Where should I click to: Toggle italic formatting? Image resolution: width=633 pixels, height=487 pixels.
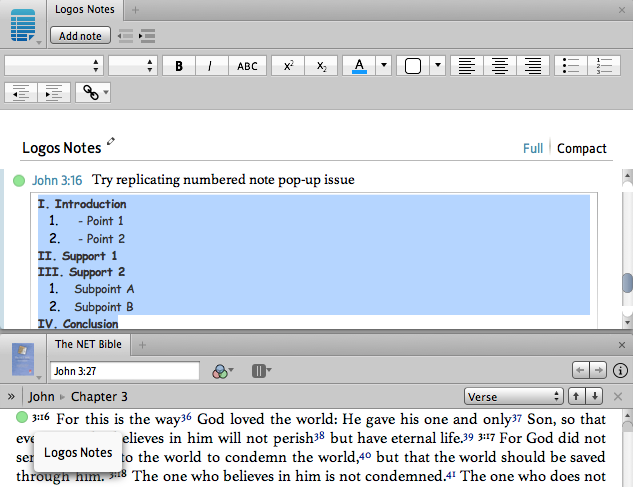tap(212, 66)
